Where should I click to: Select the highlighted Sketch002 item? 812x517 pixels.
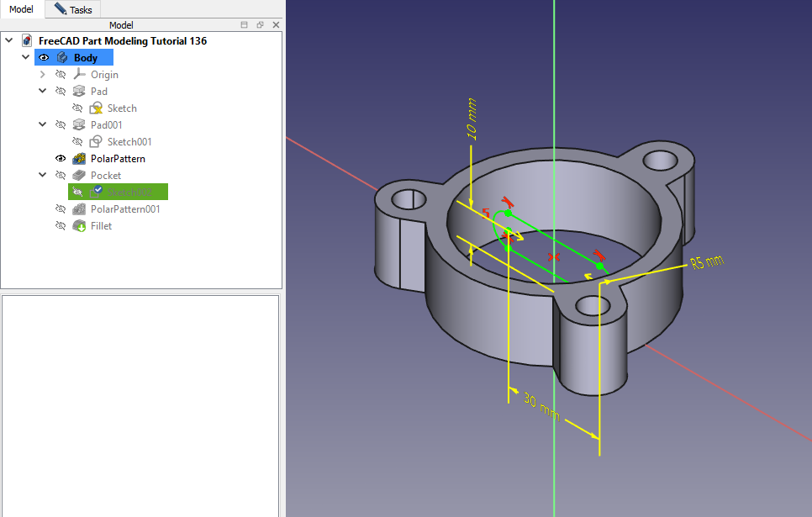129,193
